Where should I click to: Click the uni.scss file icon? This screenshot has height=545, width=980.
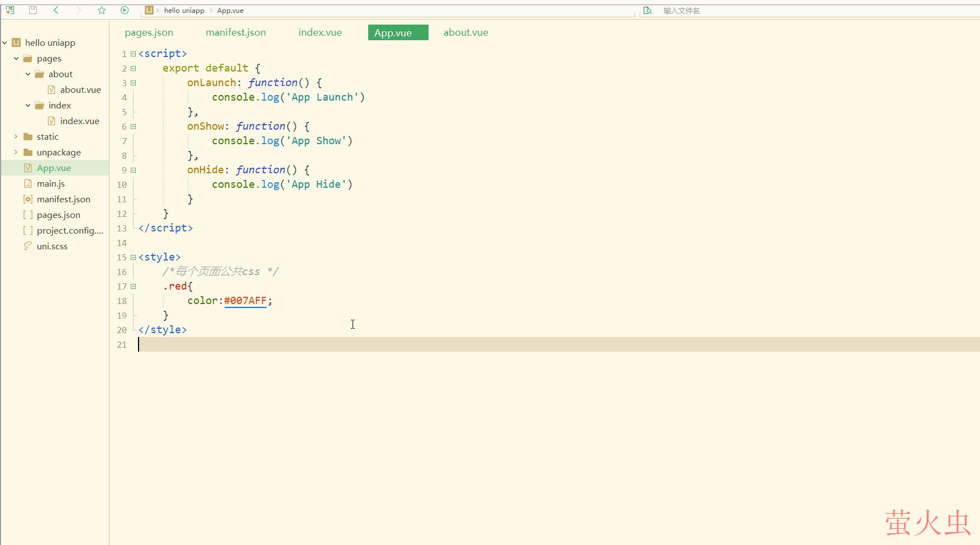[x=28, y=246]
